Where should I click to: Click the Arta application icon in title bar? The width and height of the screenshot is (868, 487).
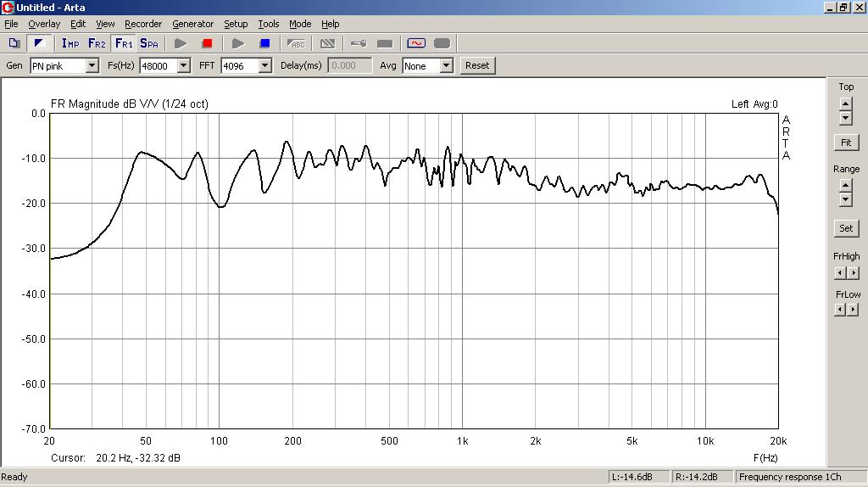coord(8,7)
